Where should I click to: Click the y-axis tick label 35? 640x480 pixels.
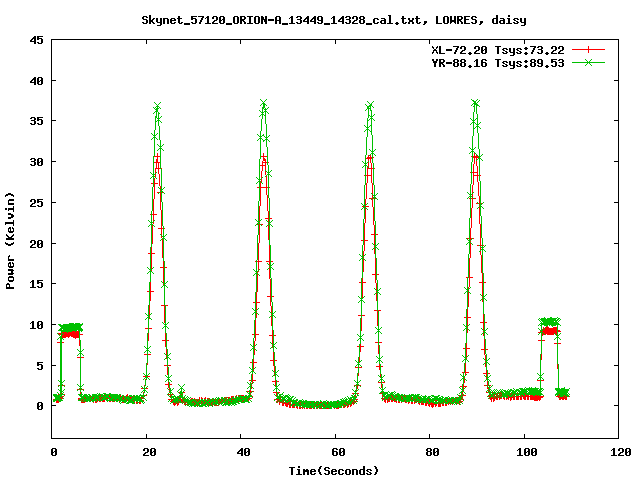point(36,121)
